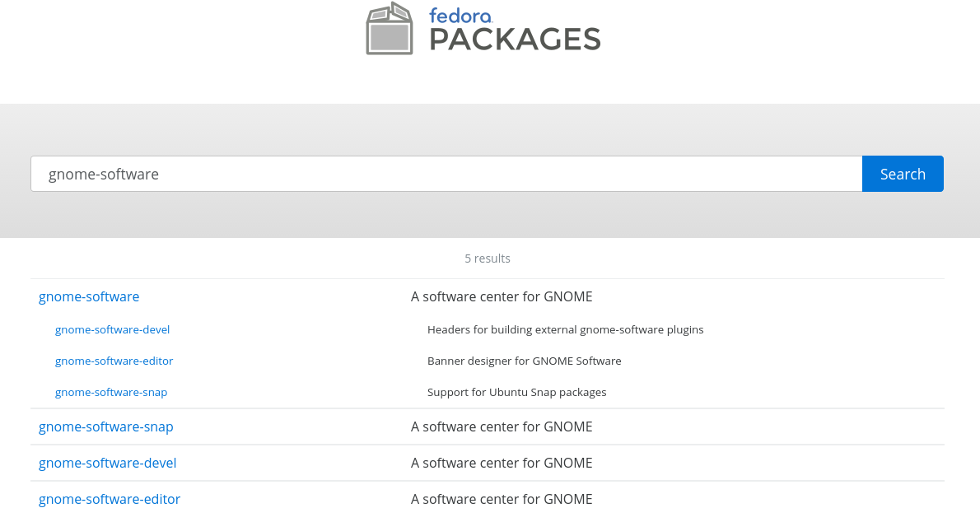
Task: Click the gray 'PACKAGES' title text
Action: (515, 40)
